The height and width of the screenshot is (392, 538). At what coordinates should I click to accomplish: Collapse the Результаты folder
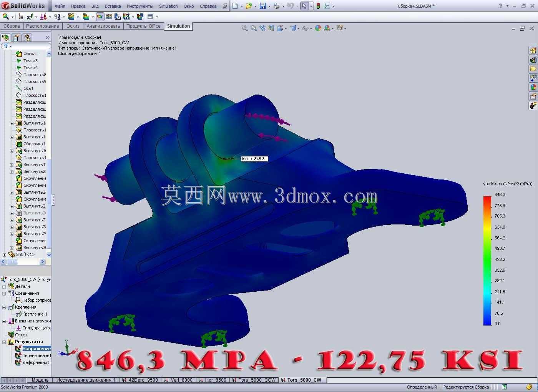(4, 342)
